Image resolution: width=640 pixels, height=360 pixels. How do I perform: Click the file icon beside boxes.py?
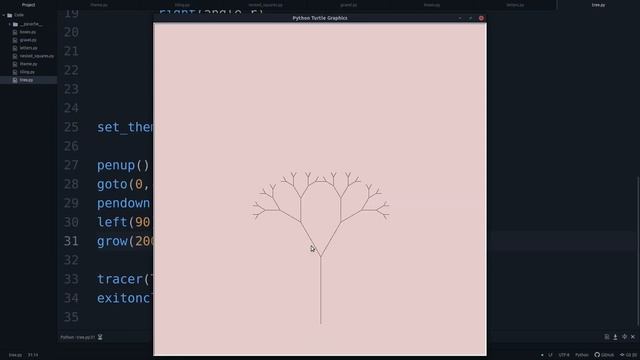tap(15, 32)
